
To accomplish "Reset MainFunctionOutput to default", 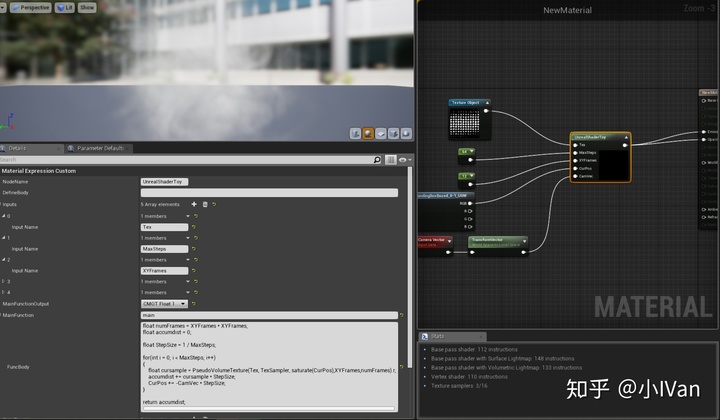I will pos(193,304).
